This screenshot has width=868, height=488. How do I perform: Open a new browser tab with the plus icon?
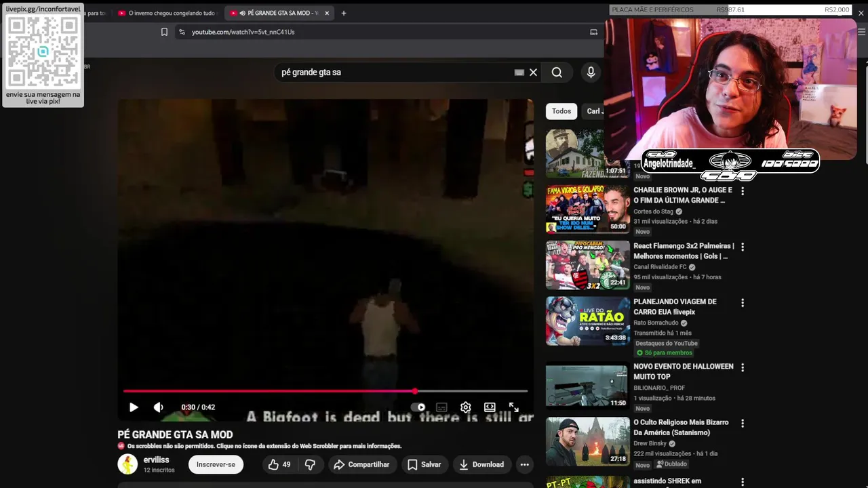[344, 13]
